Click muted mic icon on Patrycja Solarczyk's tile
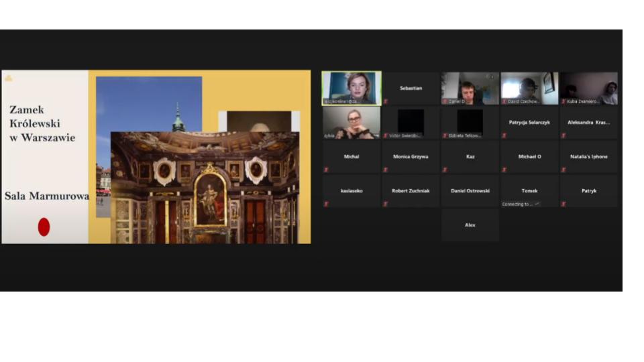This screenshot has height=362, width=644. coord(504,135)
